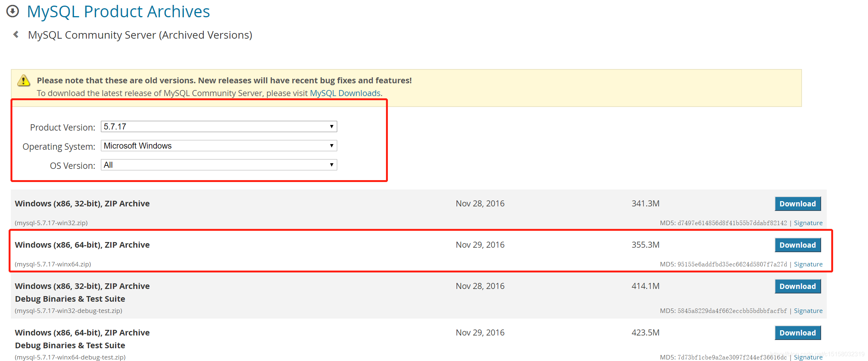Viewport: 868px width, 361px height.
Task: Click the yellow warning triangle icon
Action: click(x=24, y=80)
